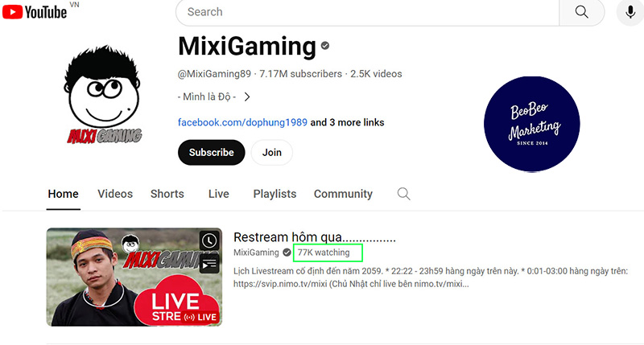Screen dimensions: 644x345
Task: Switch to the Videos tab
Action: pos(114,194)
